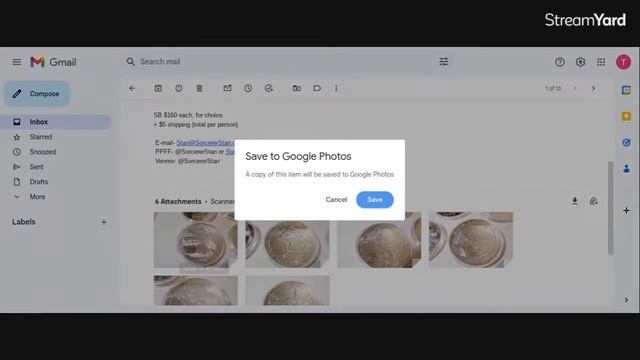Delete this email with trash icon
Screen dimensions: 640x360
pos(199,88)
